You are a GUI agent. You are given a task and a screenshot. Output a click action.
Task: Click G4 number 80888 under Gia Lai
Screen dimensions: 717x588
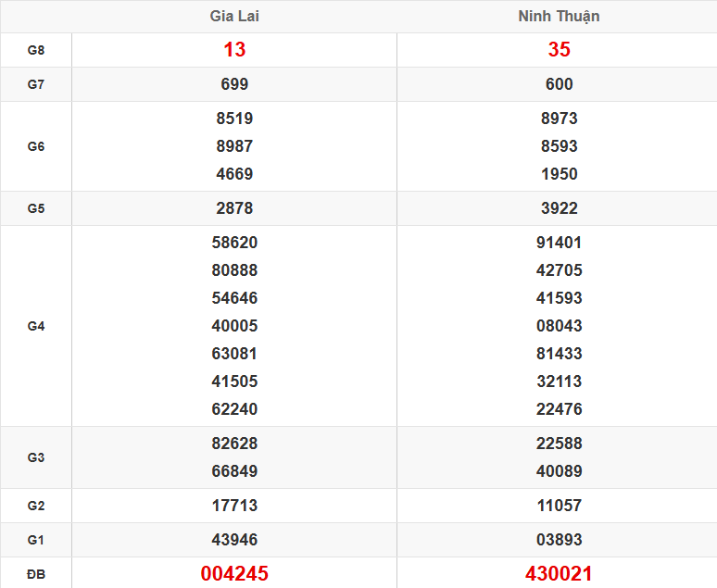point(234,270)
